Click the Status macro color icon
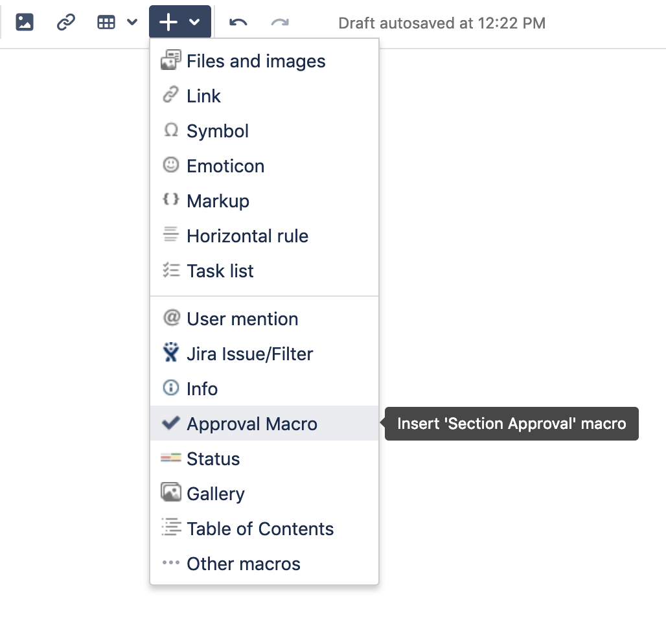Image resolution: width=666 pixels, height=644 pixels. point(170,459)
